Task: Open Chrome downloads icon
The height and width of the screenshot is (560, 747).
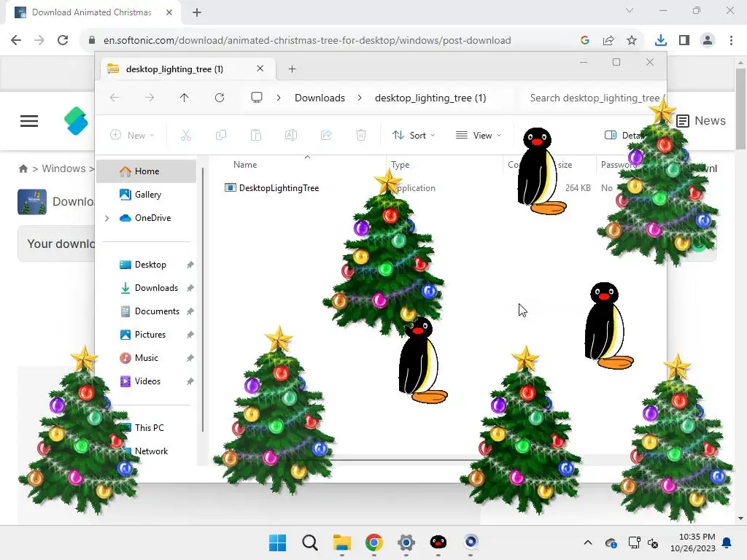Action: click(x=661, y=41)
